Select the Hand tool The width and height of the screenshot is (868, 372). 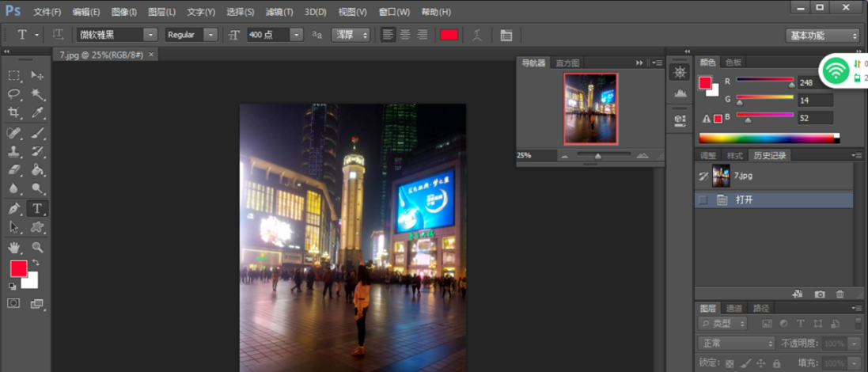(x=14, y=248)
